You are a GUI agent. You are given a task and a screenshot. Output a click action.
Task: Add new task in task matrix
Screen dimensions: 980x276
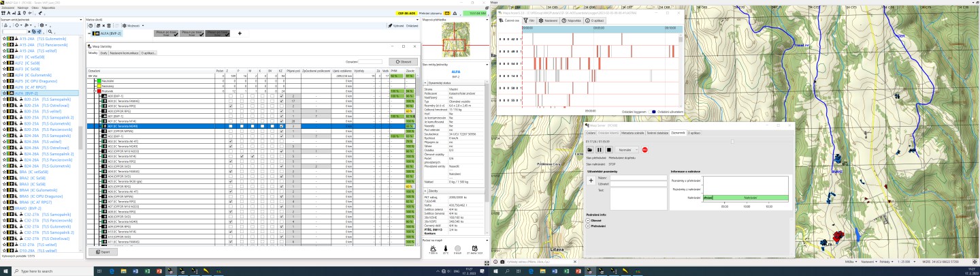[239, 33]
